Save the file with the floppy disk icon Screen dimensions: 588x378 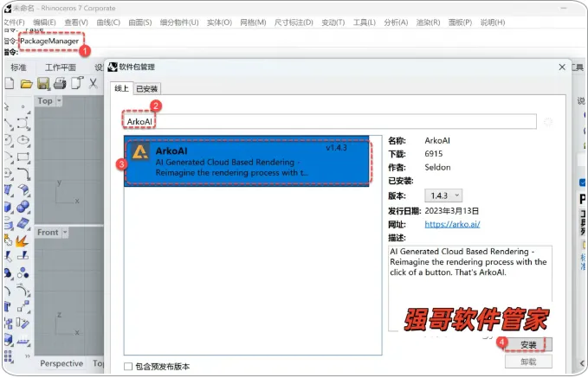[43, 83]
